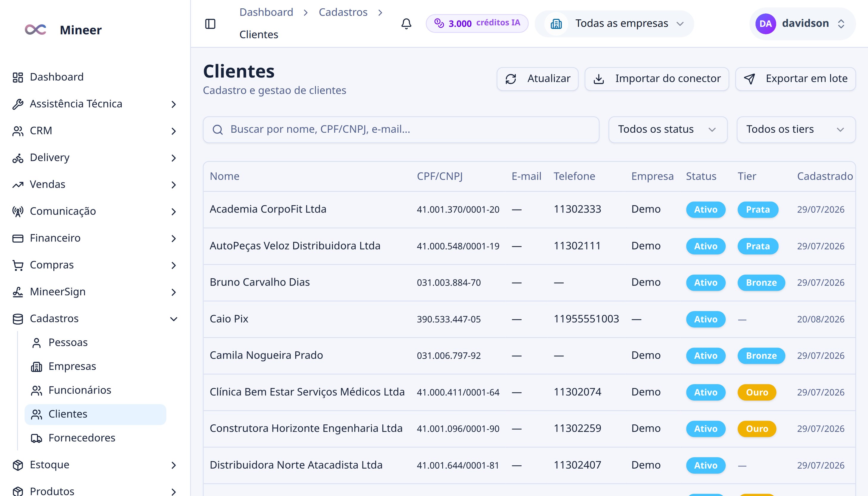Click the Cadastros database icon
The image size is (868, 496).
click(x=18, y=319)
